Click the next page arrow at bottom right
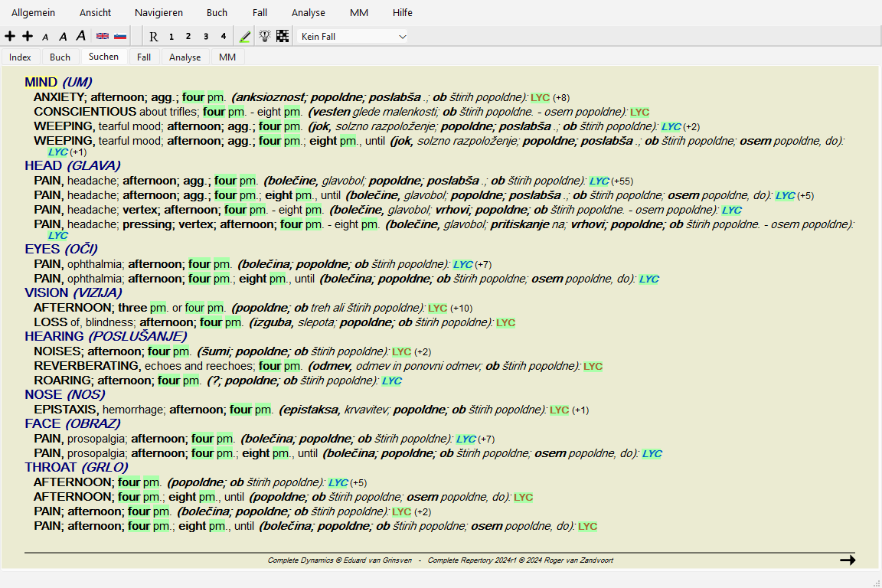This screenshot has width=882, height=588. (847, 560)
